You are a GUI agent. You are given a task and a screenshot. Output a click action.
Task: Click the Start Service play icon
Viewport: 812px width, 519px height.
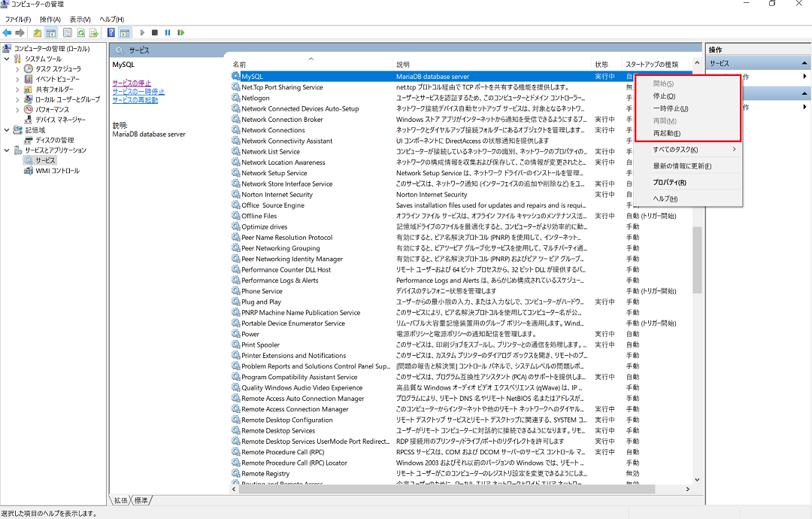142,32
